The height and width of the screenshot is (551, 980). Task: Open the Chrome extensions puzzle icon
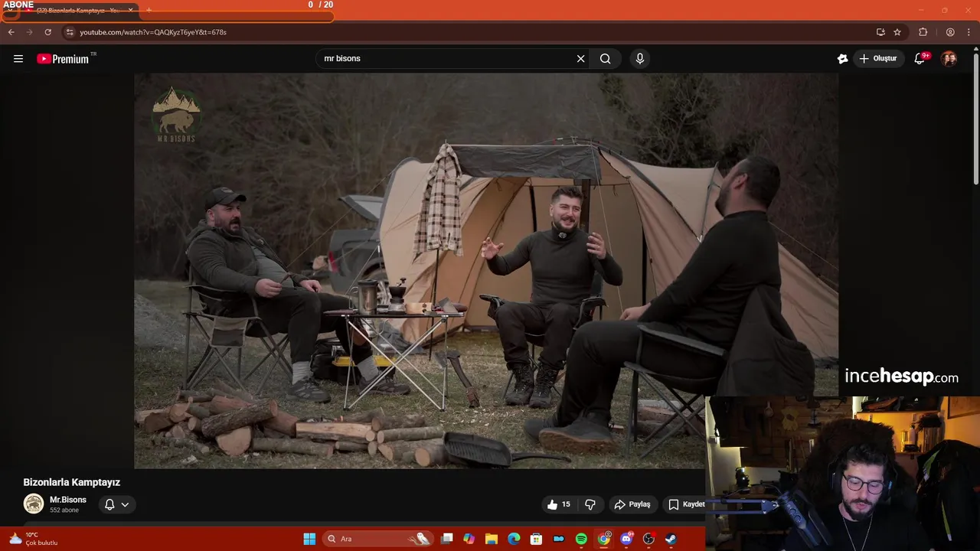click(x=923, y=32)
